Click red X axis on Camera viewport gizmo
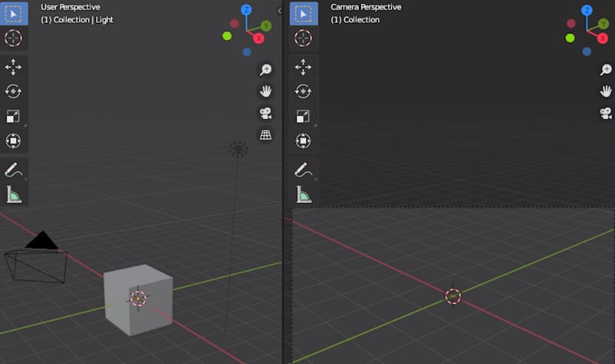 pos(602,38)
